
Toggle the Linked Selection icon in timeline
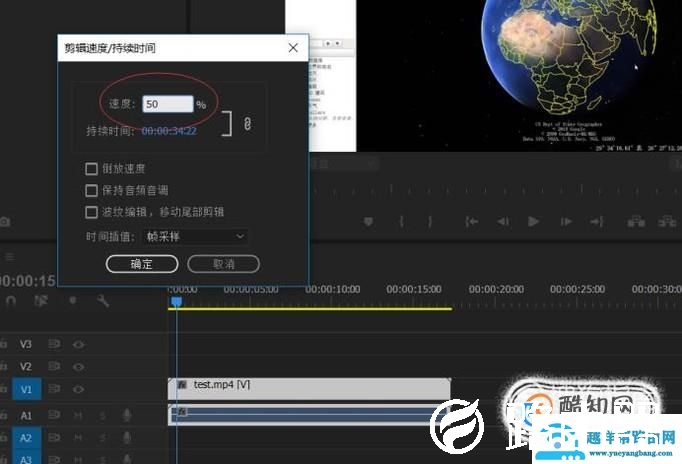click(x=41, y=300)
